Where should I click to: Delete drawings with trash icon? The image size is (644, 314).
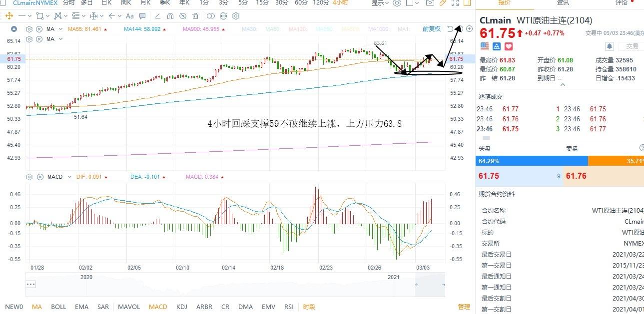pos(195,15)
